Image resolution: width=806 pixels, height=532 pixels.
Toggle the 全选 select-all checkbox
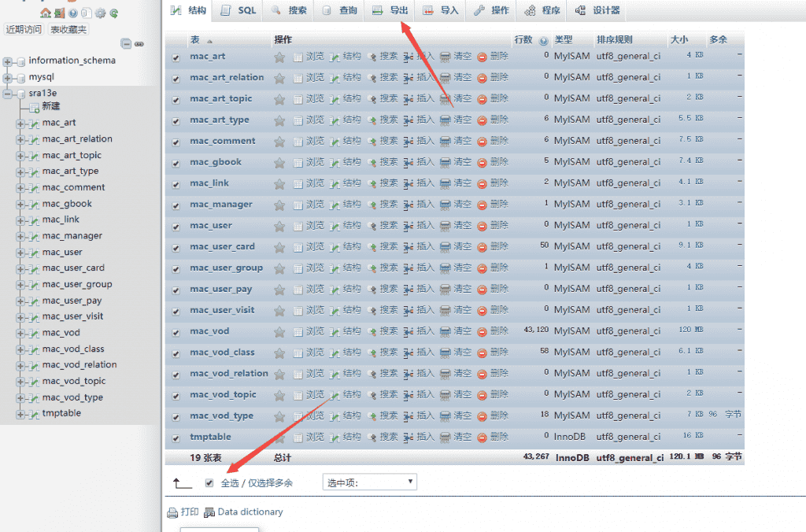point(209,482)
